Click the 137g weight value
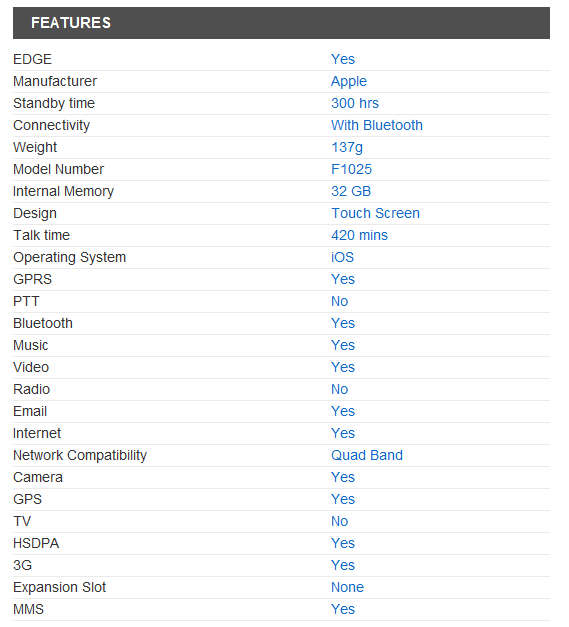The width and height of the screenshot is (569, 627). [347, 148]
